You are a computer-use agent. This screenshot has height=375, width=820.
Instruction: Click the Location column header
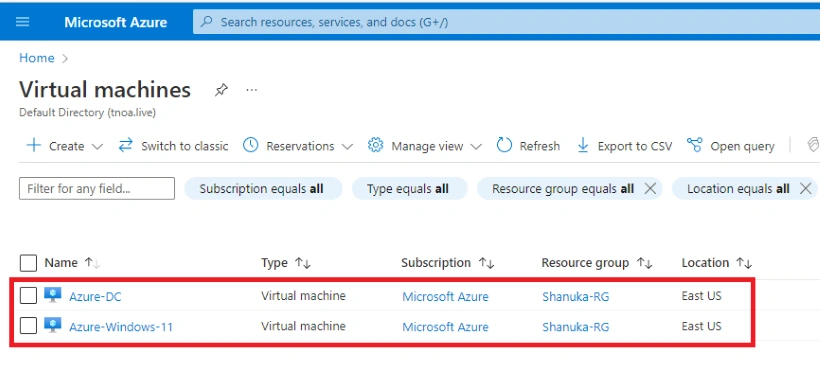pyautogui.click(x=705, y=263)
